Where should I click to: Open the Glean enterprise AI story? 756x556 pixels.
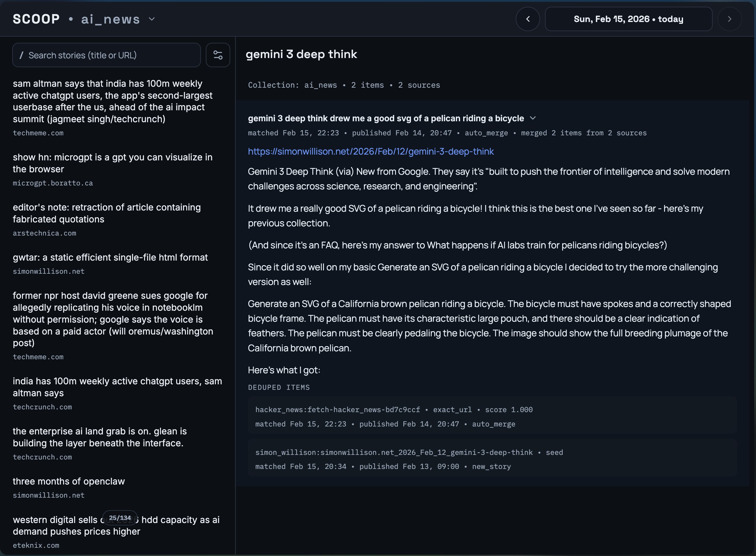point(100,437)
